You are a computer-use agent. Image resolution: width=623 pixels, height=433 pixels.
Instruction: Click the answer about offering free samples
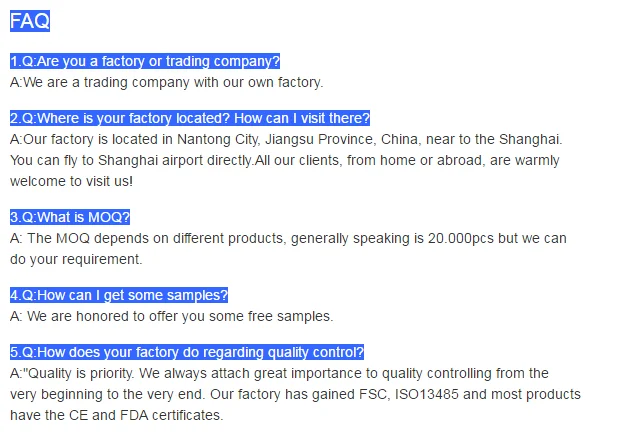171,316
